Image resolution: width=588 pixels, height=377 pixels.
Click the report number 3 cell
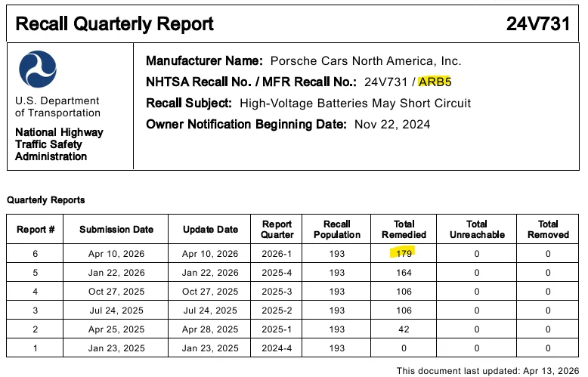[36, 311]
